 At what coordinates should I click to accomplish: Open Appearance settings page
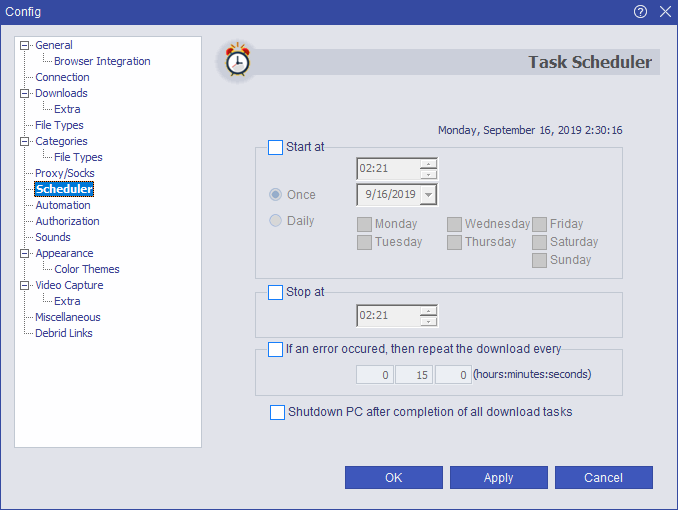[64, 253]
